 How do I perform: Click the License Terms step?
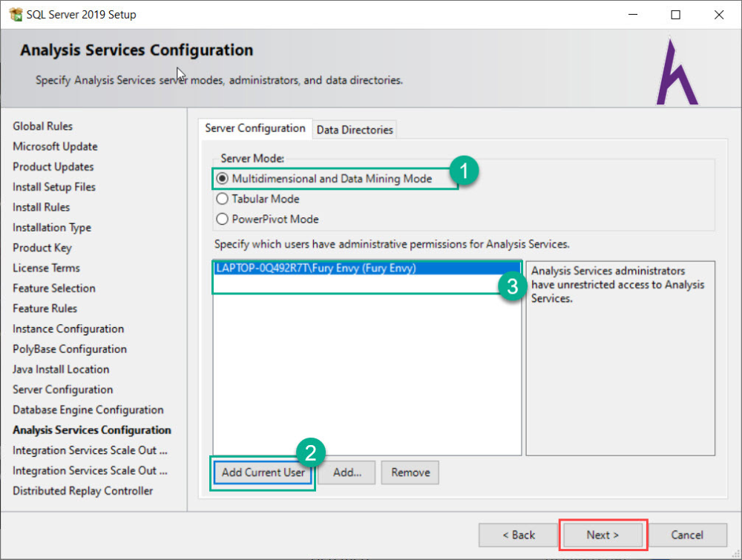click(46, 269)
